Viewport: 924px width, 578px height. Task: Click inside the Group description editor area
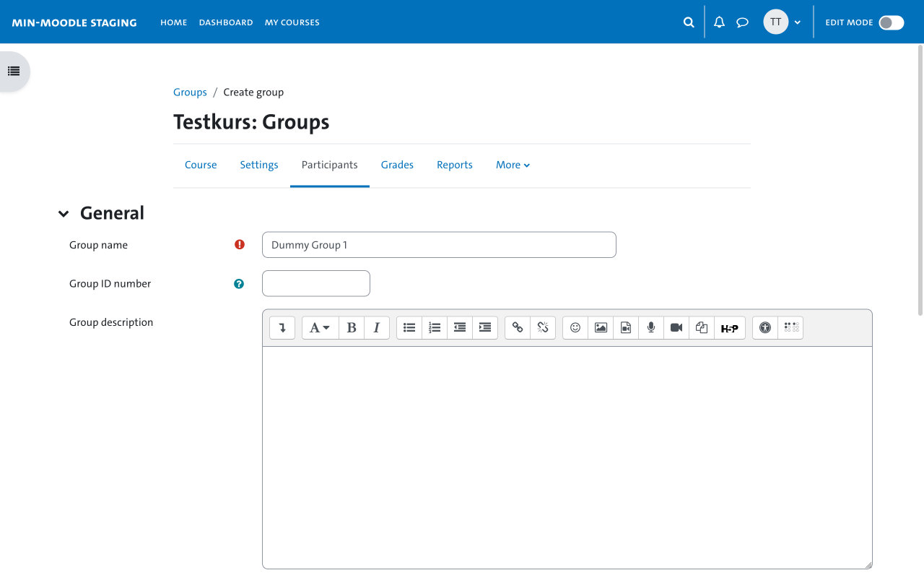[x=567, y=457]
